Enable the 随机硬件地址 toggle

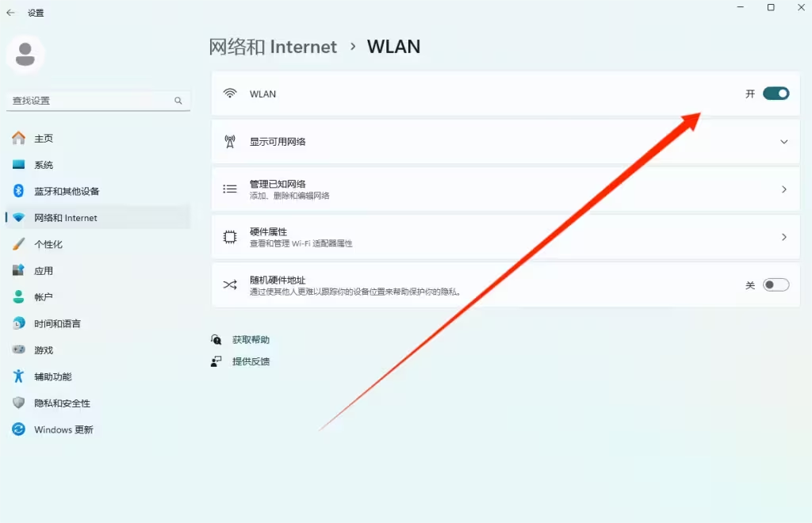[x=776, y=285]
